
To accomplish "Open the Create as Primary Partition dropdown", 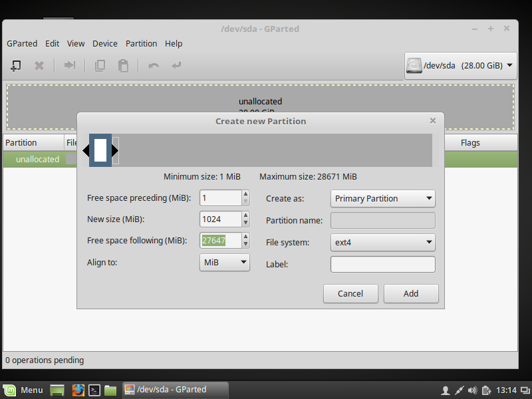I will (383, 198).
